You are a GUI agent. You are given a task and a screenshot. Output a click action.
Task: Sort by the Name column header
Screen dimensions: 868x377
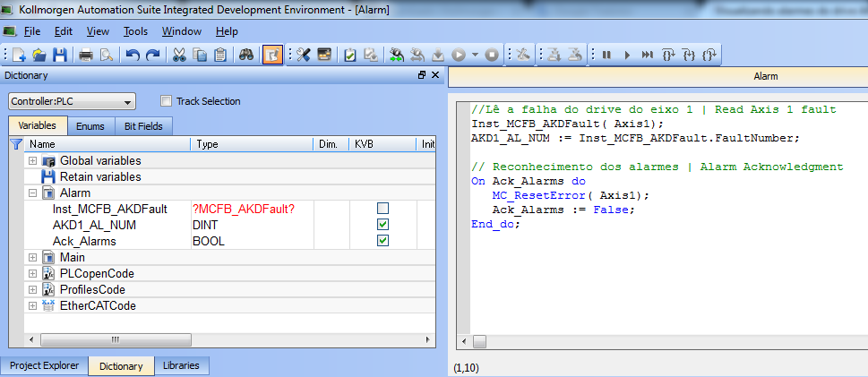coord(107,144)
